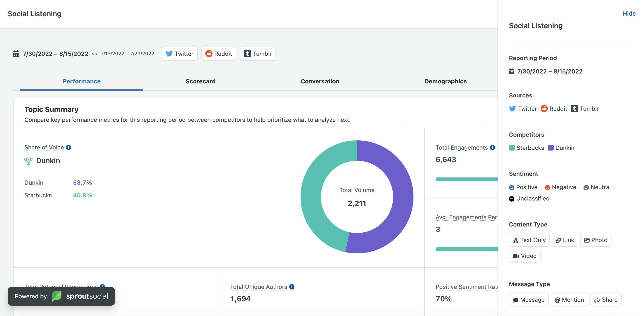644x316 pixels.
Task: Click the Neutral sentiment face icon
Action: [x=586, y=187]
